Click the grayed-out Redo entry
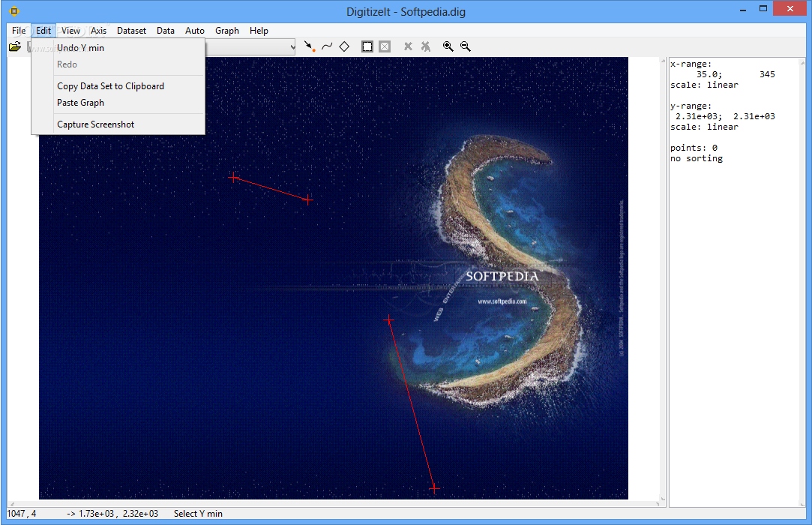Screen dimensions: 812x525 (x=118, y=64)
